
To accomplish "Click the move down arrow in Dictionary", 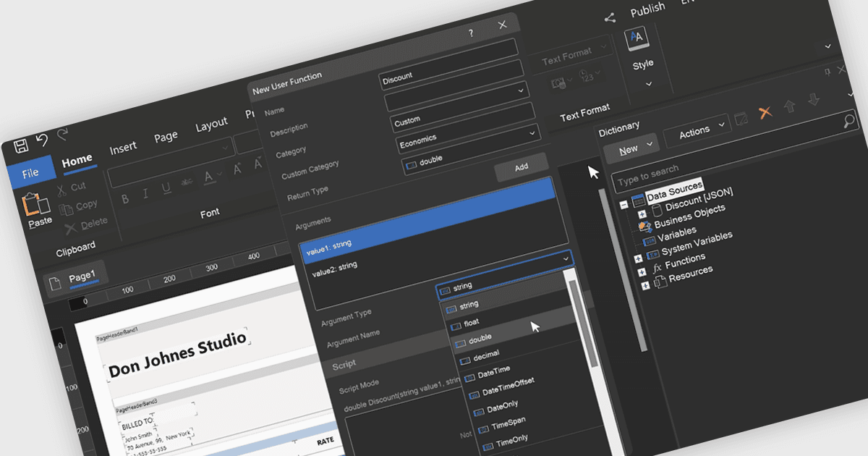I will point(814,99).
